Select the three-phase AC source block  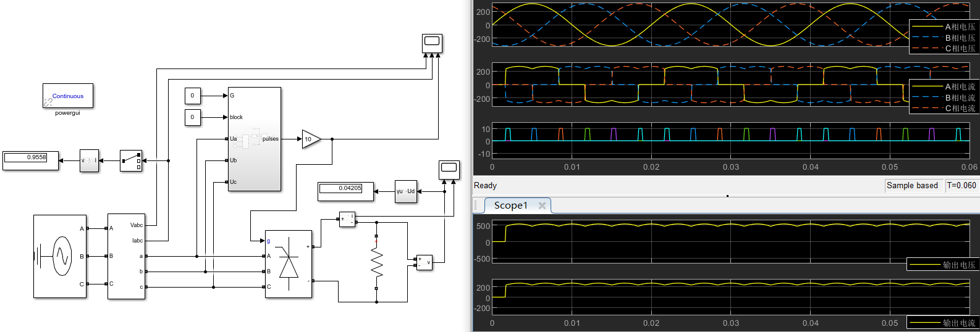click(60, 256)
